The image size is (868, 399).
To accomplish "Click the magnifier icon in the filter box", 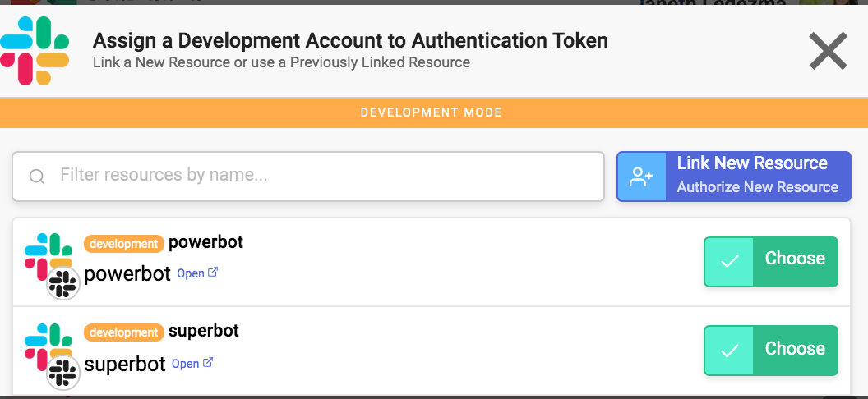I will [x=37, y=177].
